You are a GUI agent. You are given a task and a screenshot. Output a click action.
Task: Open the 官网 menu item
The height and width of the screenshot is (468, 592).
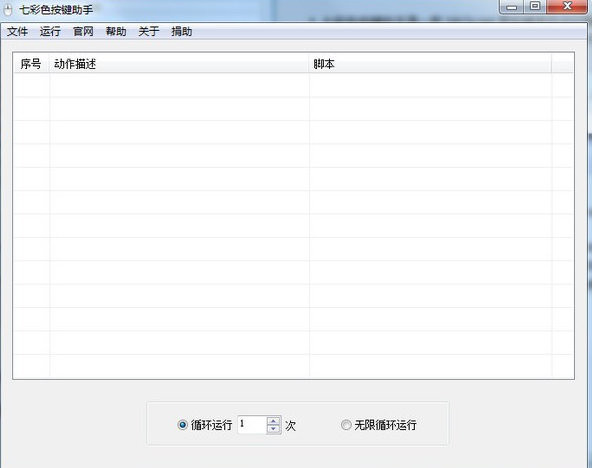83,31
